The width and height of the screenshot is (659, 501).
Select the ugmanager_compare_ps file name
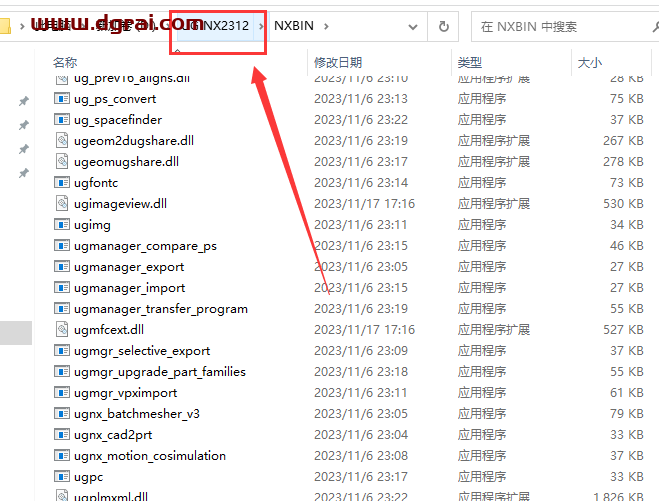coord(145,246)
